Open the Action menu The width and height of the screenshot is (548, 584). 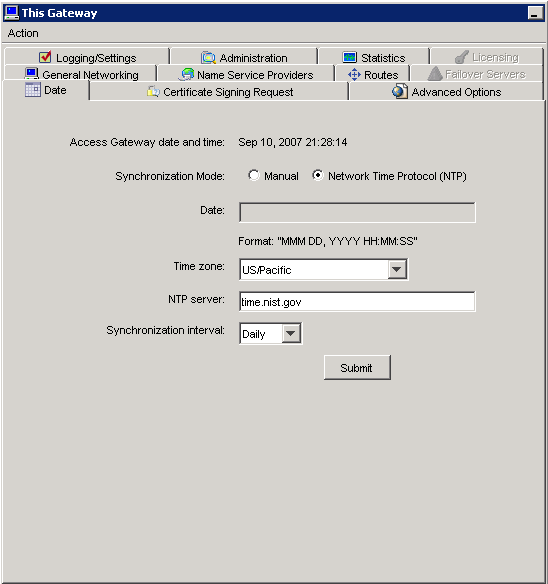(23, 33)
